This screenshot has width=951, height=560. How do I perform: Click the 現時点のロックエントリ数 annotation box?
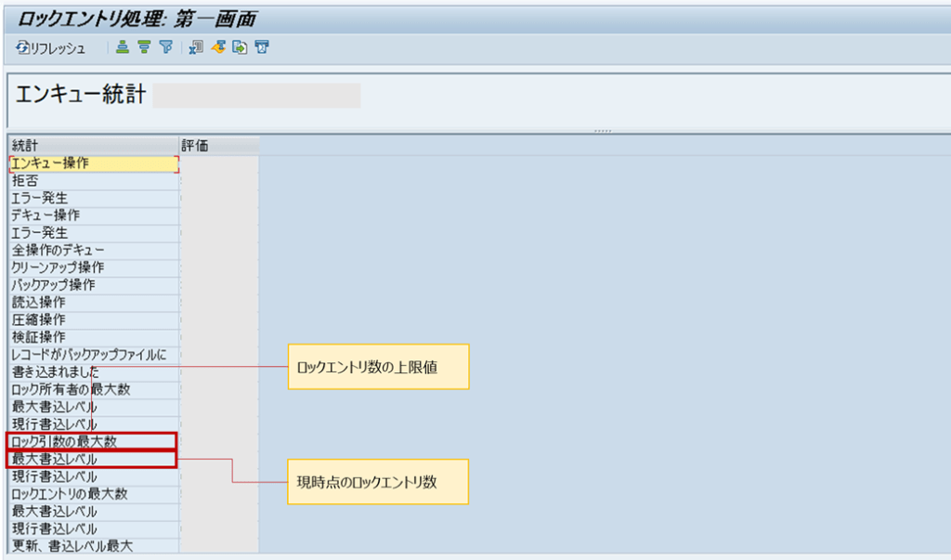pos(377,481)
